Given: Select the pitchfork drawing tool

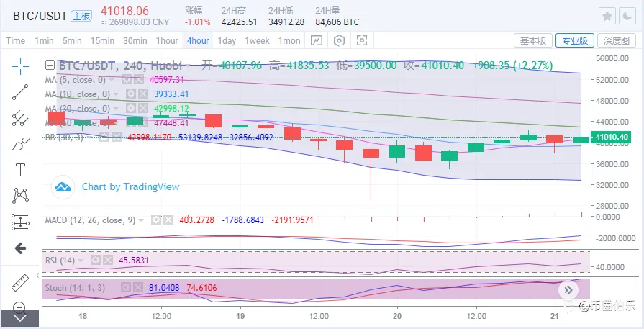Looking at the screenshot, I should [x=20, y=118].
